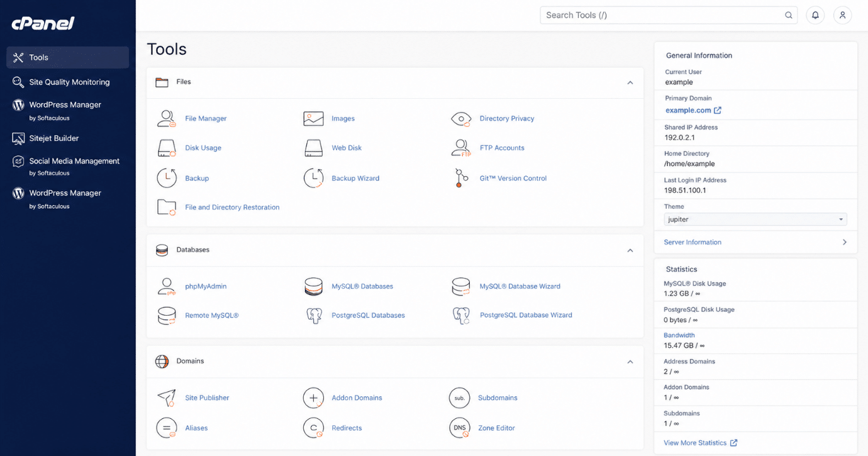
Task: Collapse the Databases section
Action: click(x=630, y=250)
